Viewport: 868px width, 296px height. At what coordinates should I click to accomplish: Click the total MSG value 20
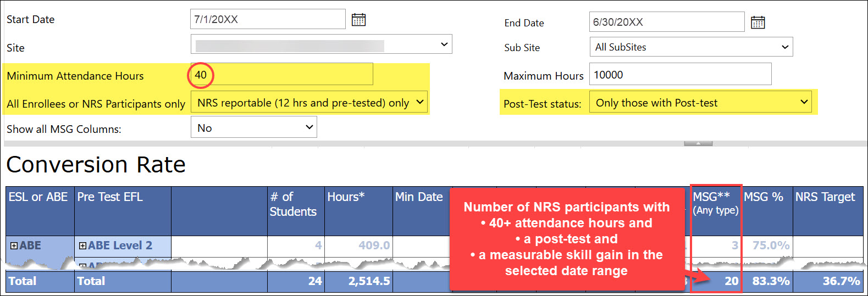(731, 281)
